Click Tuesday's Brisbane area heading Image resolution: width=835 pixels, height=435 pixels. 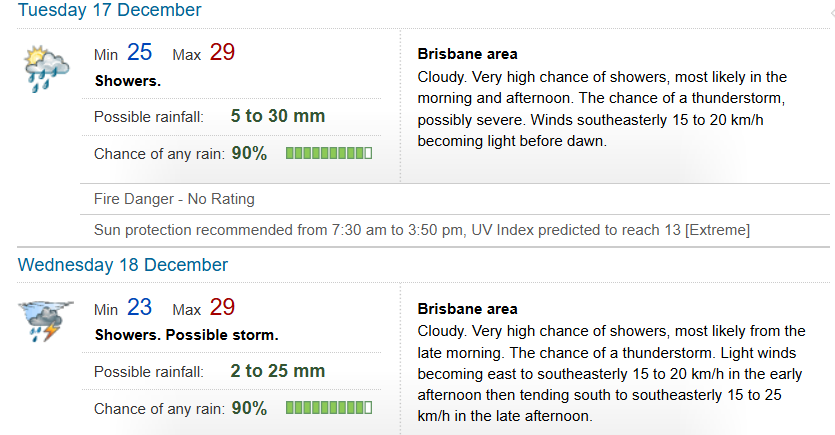tap(467, 54)
